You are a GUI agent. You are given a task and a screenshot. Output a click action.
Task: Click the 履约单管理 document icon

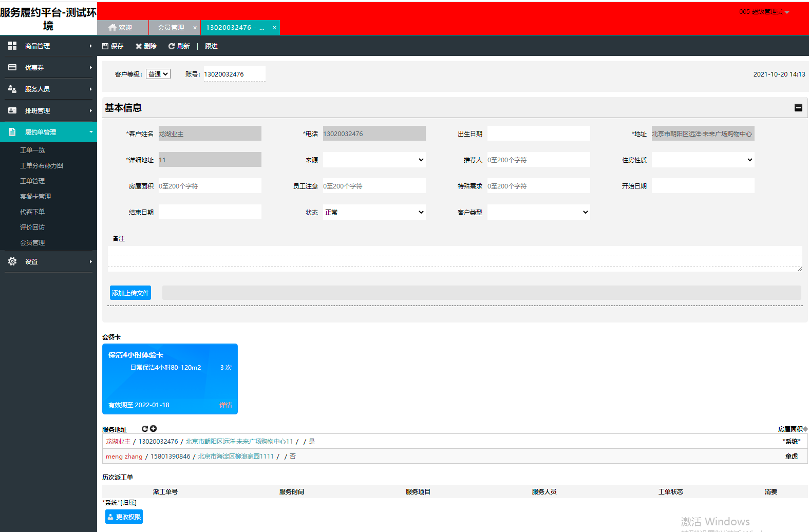(x=12, y=132)
